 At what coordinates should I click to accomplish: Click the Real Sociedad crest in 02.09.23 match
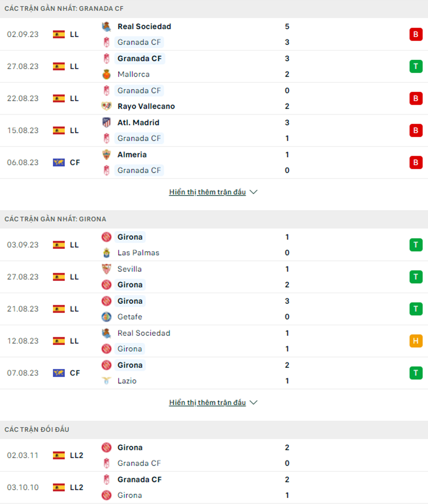106,27
